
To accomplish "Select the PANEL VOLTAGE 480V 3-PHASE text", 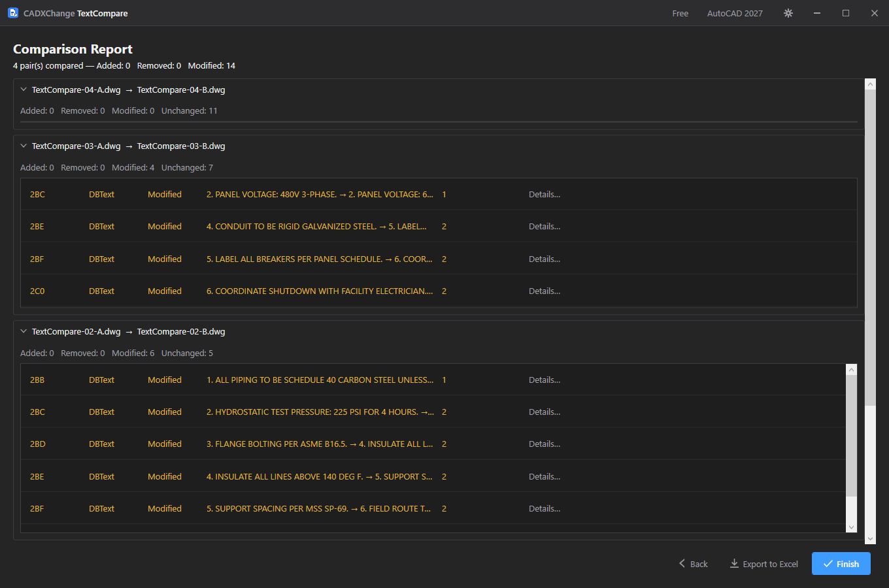I will click(x=320, y=194).
